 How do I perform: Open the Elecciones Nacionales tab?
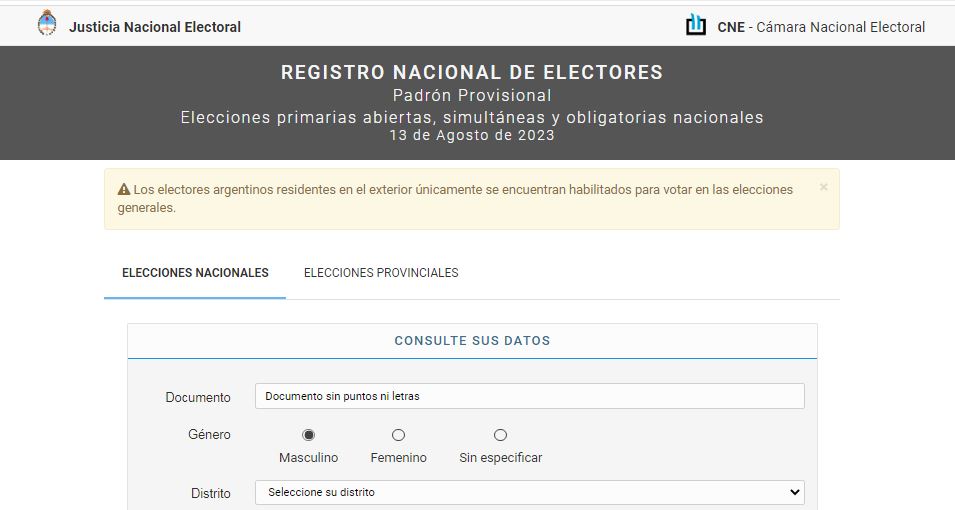(x=195, y=273)
